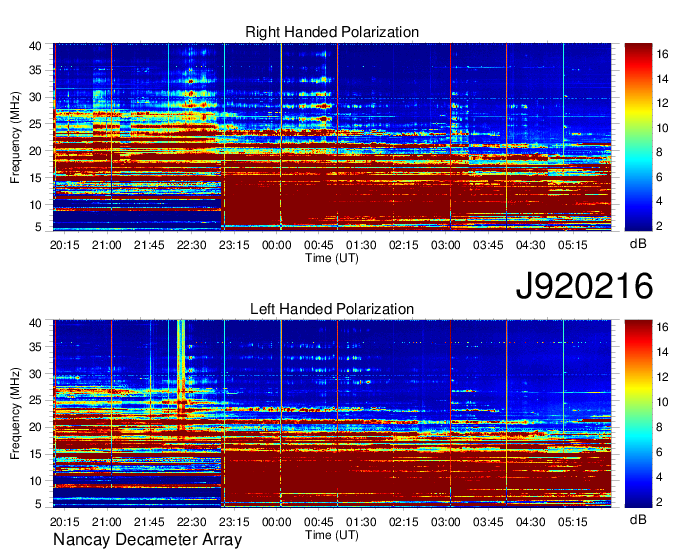Image resolution: width=680 pixels, height=552 pixels.
Task: Click the '20:15' time tick under Left Handed plot
Action: (x=65, y=522)
